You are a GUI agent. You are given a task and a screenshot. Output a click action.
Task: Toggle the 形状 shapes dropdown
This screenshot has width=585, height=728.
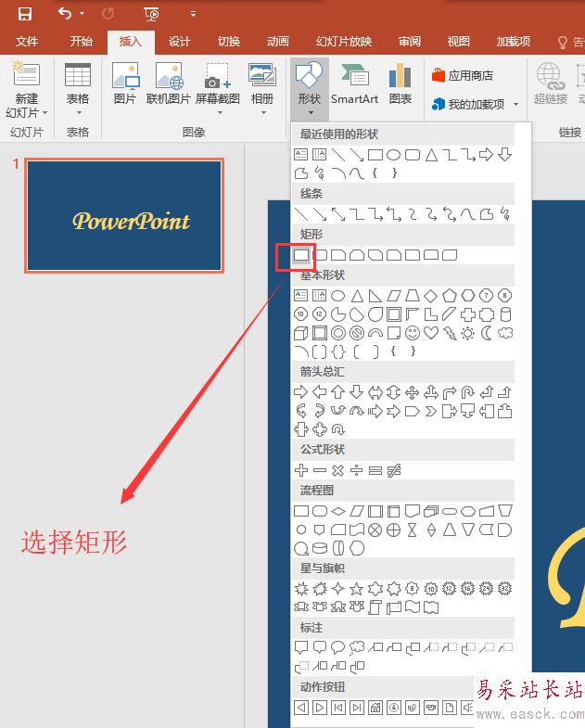(310, 89)
